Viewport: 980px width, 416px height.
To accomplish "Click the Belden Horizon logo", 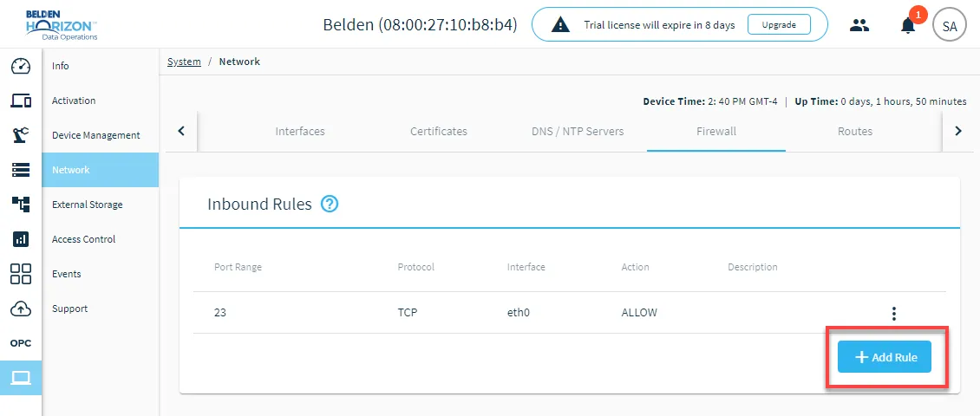I will click(62, 25).
